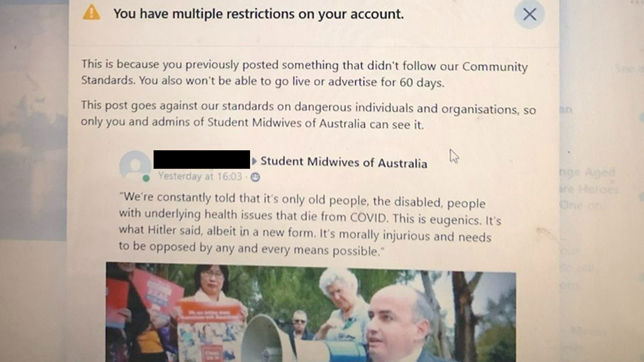Close the account restrictions dialog

529,14
